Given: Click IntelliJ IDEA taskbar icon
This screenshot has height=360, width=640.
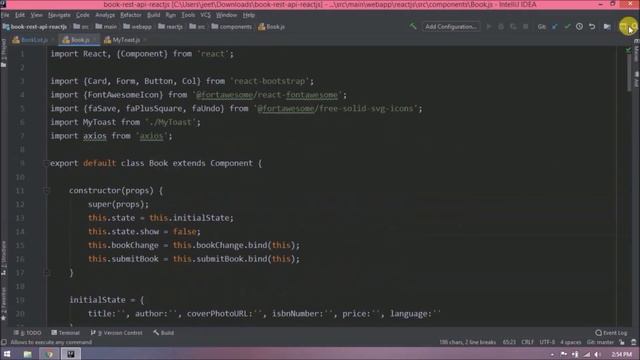Looking at the screenshot, I should click(x=71, y=354).
